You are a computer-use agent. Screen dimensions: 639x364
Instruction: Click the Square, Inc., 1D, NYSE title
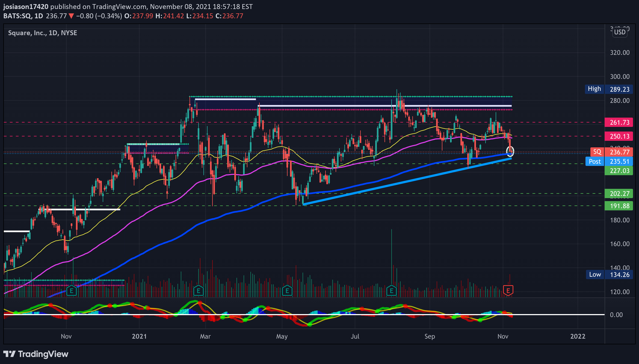[43, 33]
